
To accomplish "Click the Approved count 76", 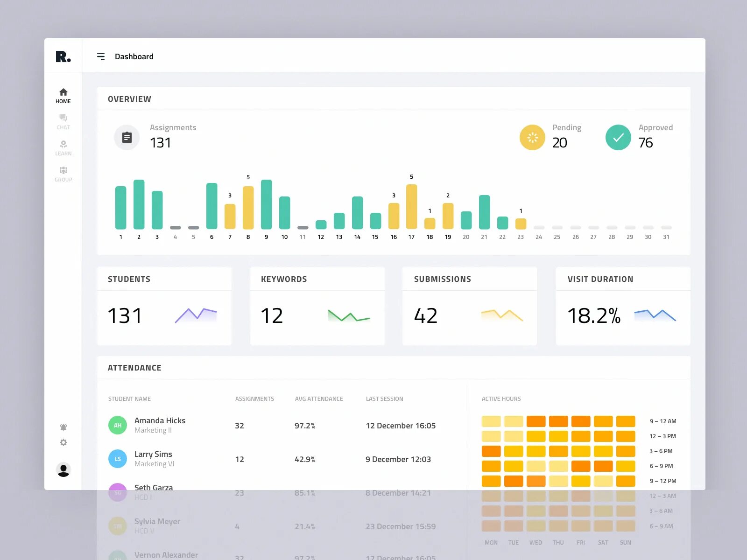I will click(646, 143).
